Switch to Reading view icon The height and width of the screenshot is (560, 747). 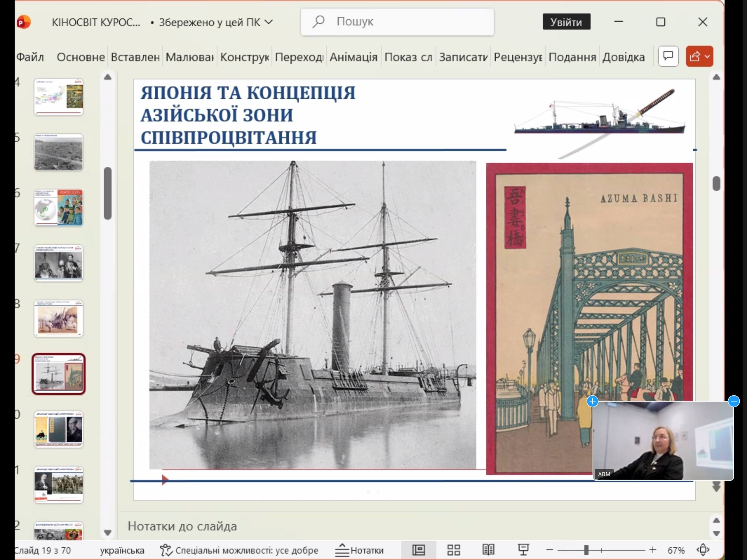tap(488, 550)
